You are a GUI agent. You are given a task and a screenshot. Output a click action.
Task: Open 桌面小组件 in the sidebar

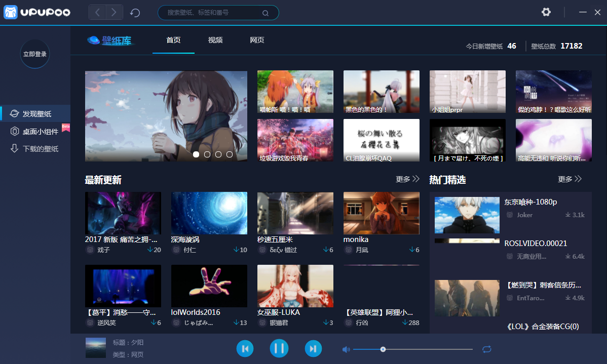[x=41, y=132]
